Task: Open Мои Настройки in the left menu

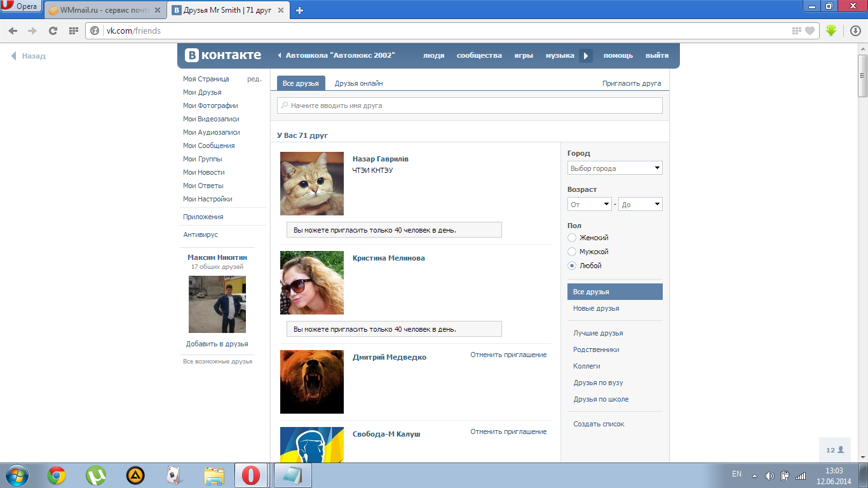Action: [x=208, y=199]
